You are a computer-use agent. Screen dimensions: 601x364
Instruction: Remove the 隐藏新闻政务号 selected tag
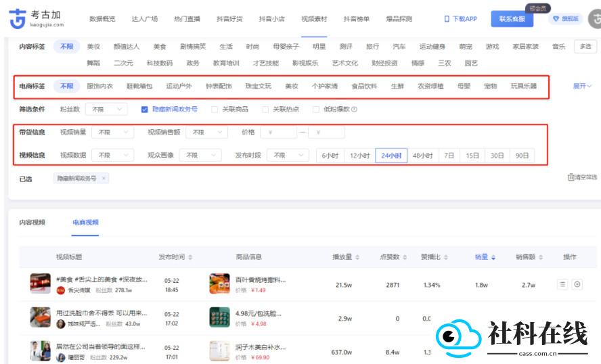104,178
